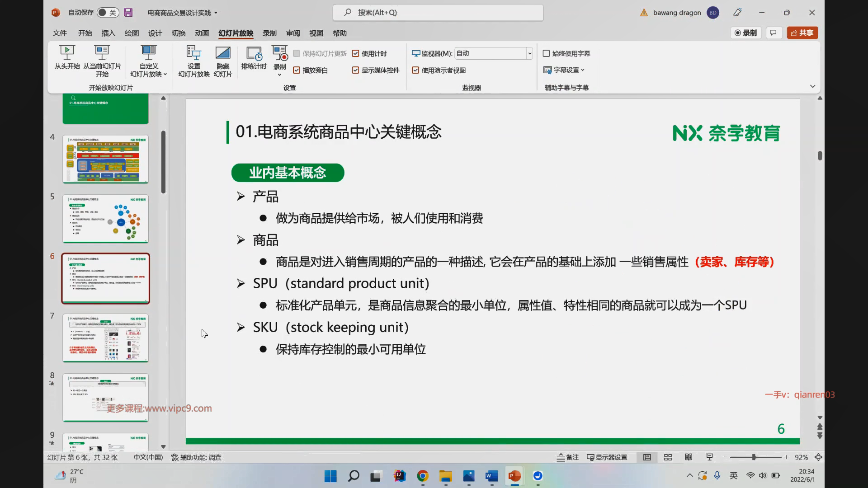Click the save icon in title bar
This screenshot has width=868, height=488.
pos(128,13)
